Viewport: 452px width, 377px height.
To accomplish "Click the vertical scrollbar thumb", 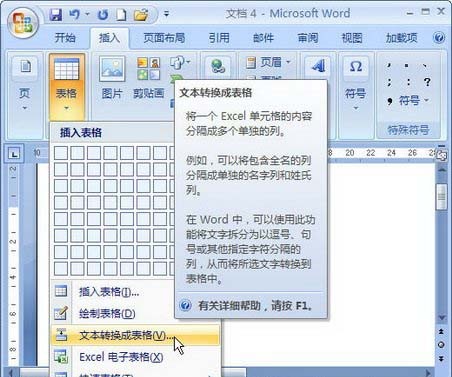I will pyautogui.click(x=441, y=197).
